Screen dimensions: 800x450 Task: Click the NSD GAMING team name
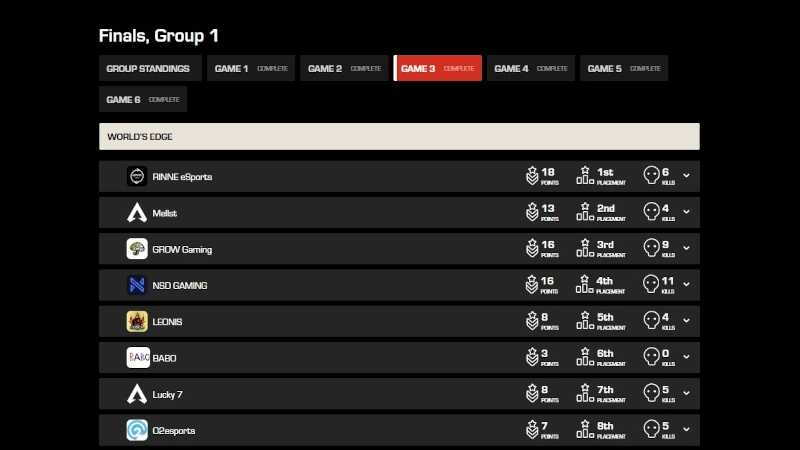coord(180,286)
